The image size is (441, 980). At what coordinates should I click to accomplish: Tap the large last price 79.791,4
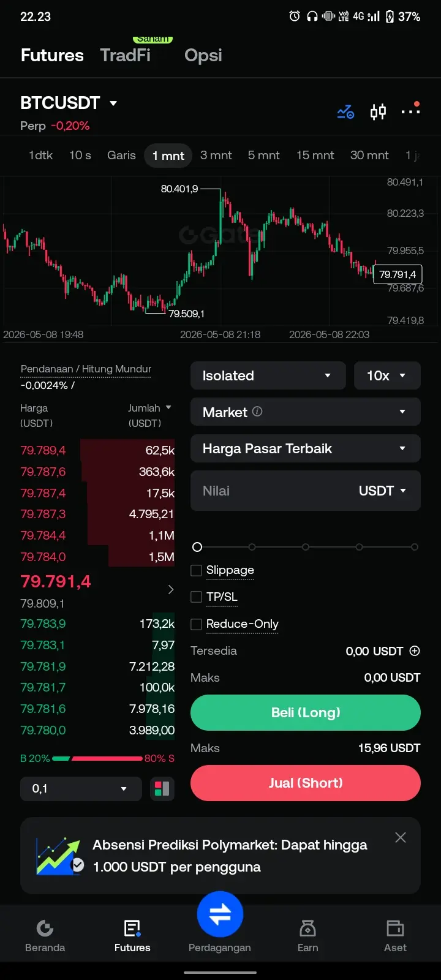tap(56, 581)
